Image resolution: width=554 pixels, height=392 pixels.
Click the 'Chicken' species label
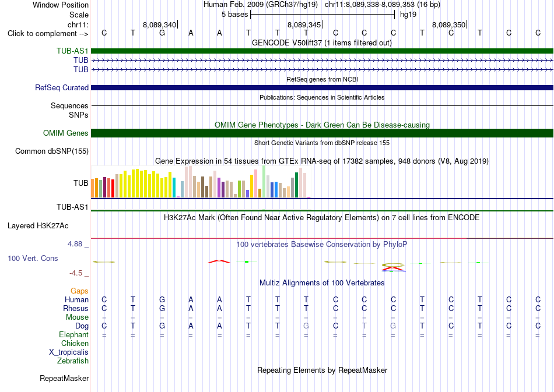coord(75,343)
